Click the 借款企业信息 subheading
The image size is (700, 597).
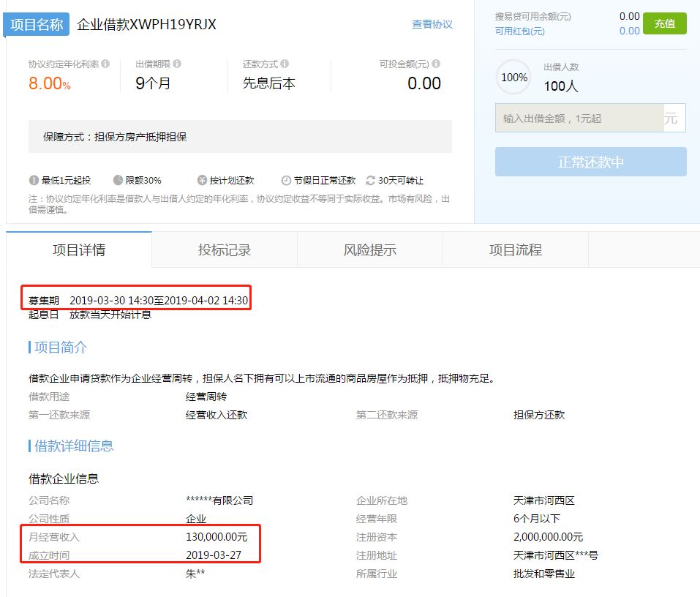pyautogui.click(x=64, y=478)
